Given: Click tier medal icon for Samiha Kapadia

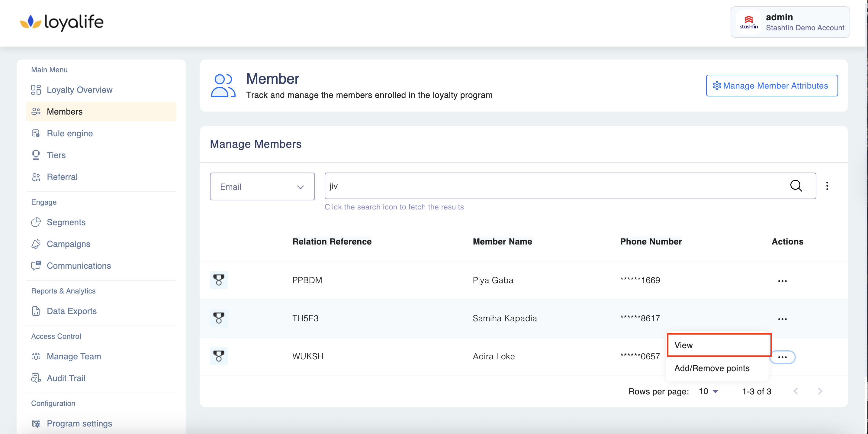Looking at the screenshot, I should (x=219, y=318).
